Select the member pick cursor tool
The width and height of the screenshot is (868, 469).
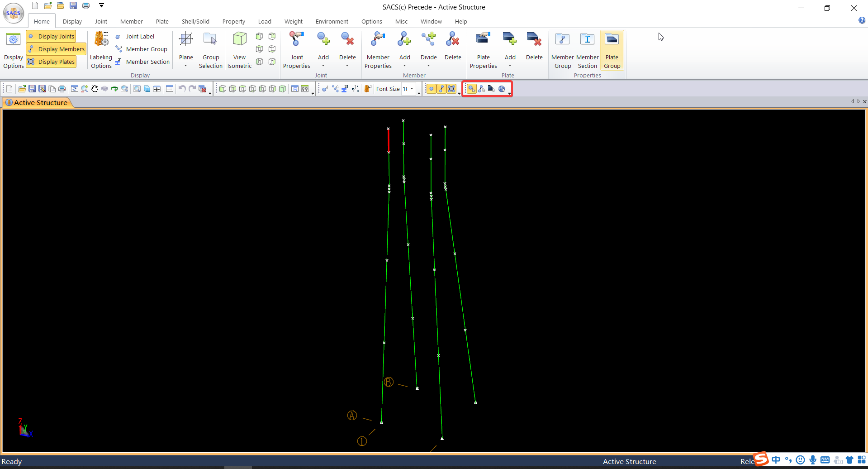[482, 89]
